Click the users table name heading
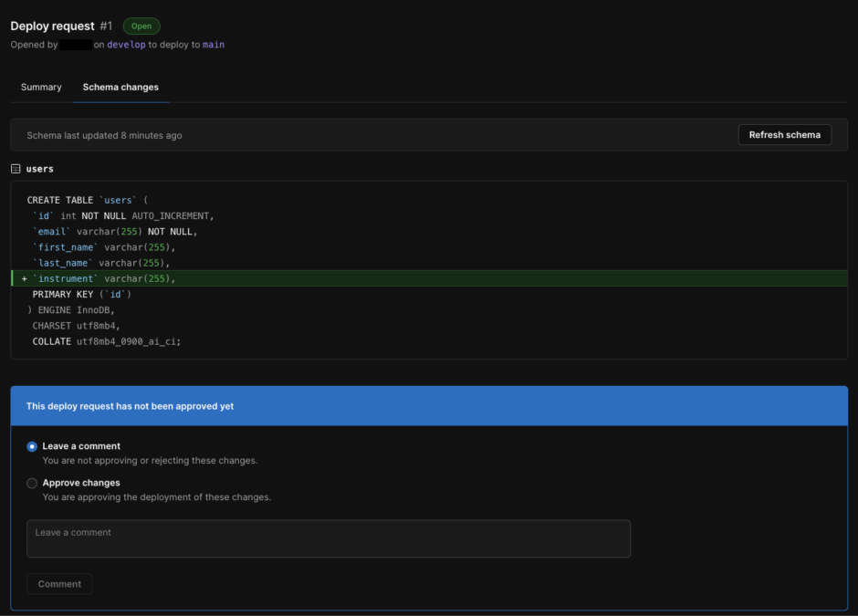Viewport: 858px width, 616px height. coord(40,169)
